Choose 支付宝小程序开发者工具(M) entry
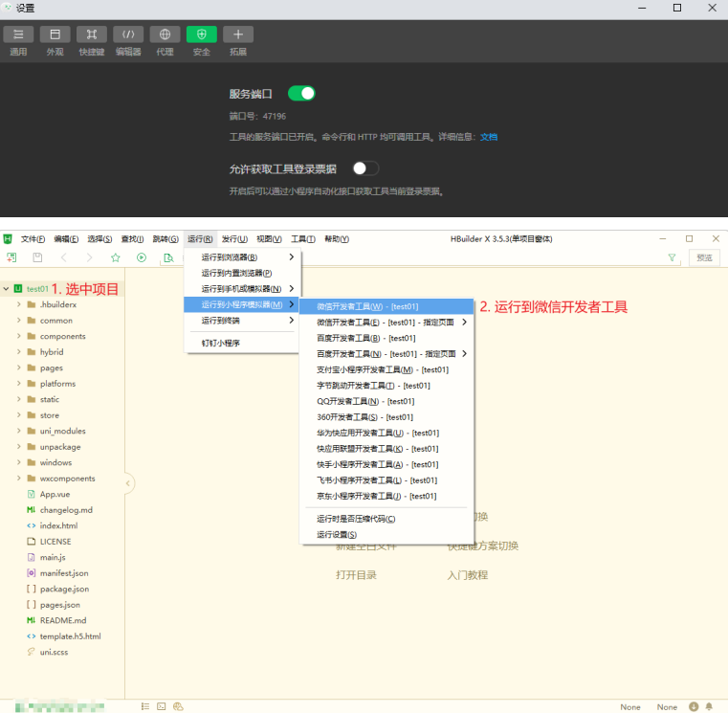This screenshot has width=728, height=713. (x=386, y=369)
